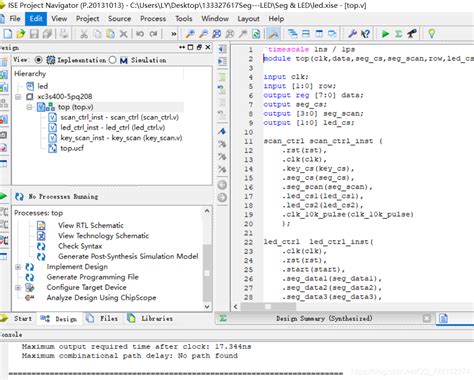This screenshot has height=380, width=474.
Task: Click the Save All icon
Action: click(47, 34)
